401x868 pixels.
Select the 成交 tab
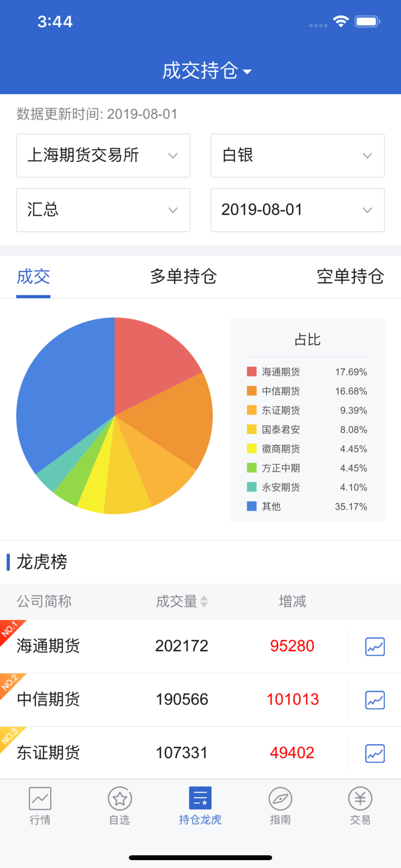click(x=33, y=276)
